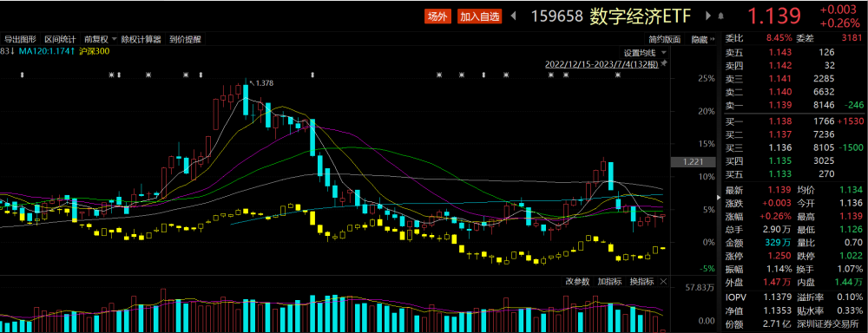This screenshot has height=333, width=868.
Task: Select the 买五 order row at 1.133
Action: (x=795, y=174)
